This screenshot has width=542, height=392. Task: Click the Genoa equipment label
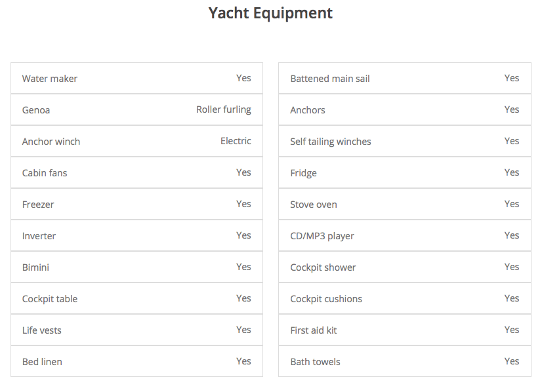click(x=36, y=110)
